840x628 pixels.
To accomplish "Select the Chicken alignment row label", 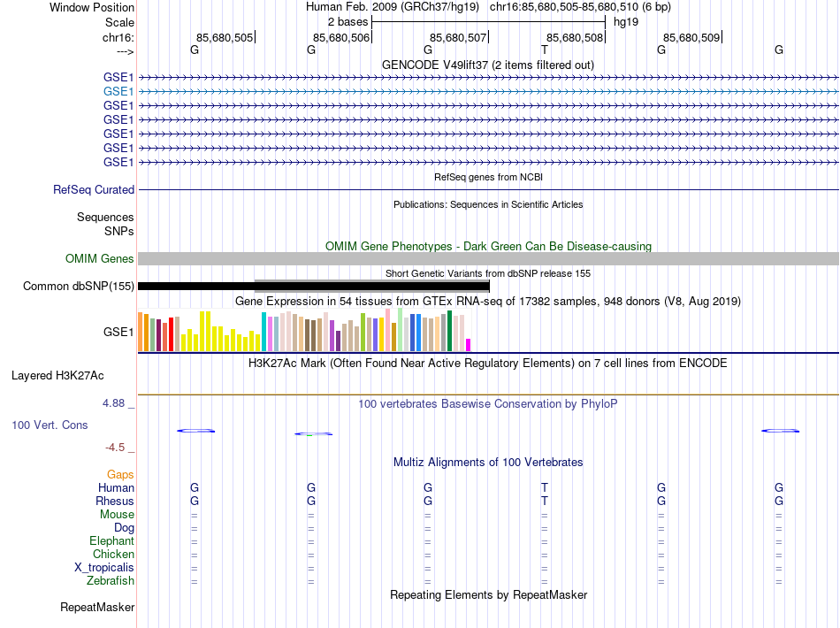I will [x=113, y=554].
